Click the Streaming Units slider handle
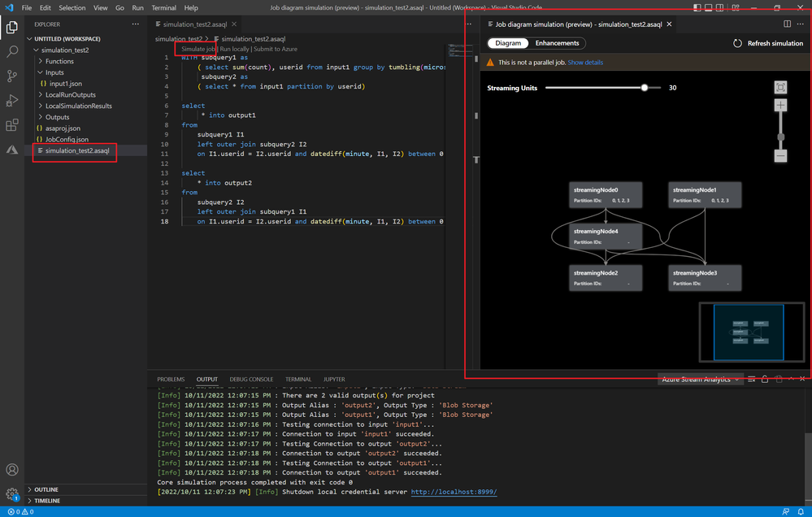Screen dimensions: 812x517 pos(645,88)
